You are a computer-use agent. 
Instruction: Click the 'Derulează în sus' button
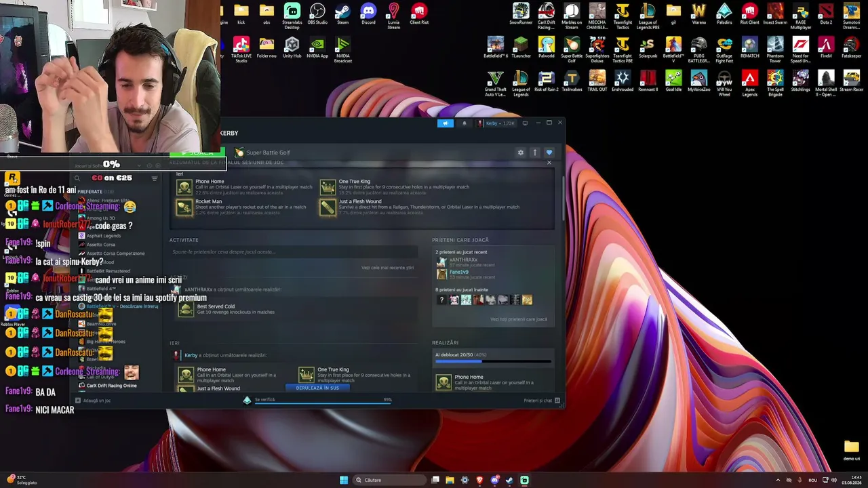pyautogui.click(x=317, y=388)
